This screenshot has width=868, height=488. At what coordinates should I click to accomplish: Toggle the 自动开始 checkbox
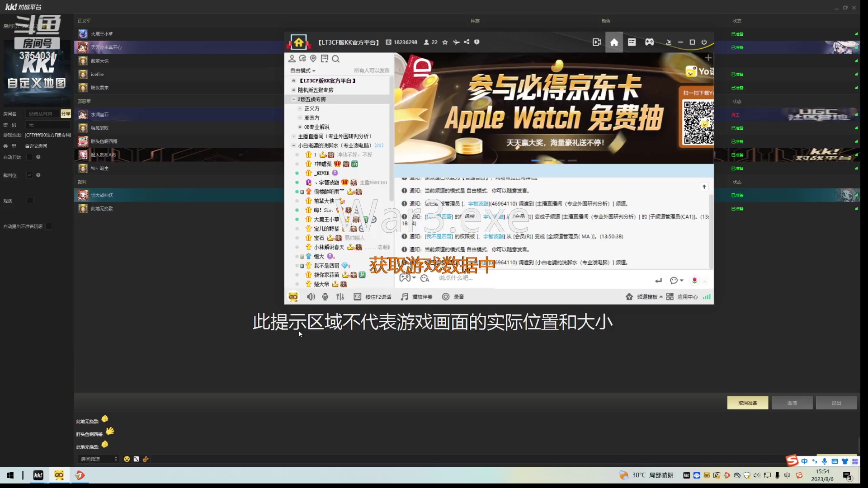click(30, 157)
